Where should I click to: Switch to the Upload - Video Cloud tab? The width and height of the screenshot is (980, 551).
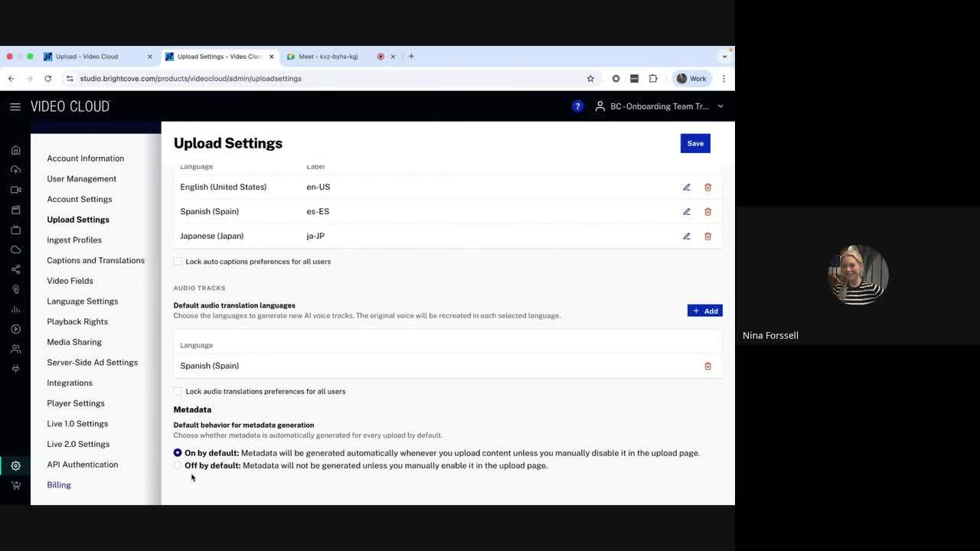(x=87, y=57)
